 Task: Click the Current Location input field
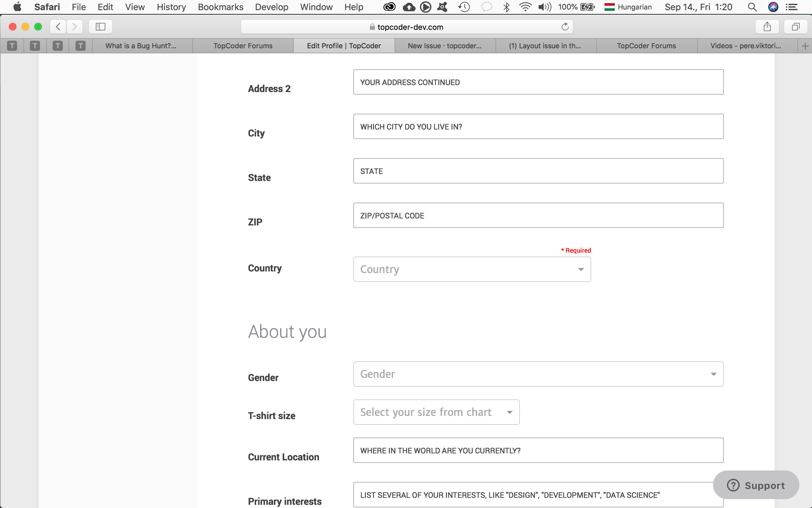538,450
